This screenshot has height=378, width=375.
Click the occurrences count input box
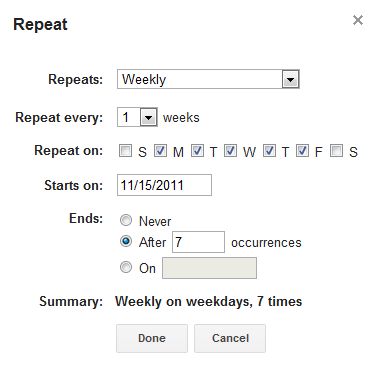[x=198, y=242]
